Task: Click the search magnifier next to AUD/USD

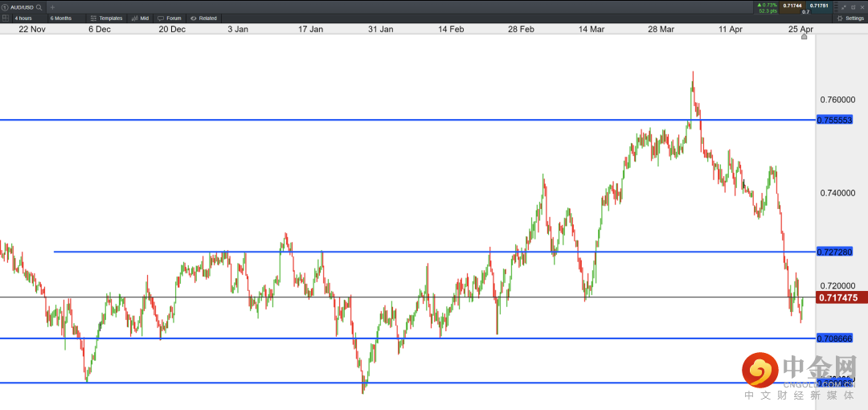Action: tap(39, 7)
